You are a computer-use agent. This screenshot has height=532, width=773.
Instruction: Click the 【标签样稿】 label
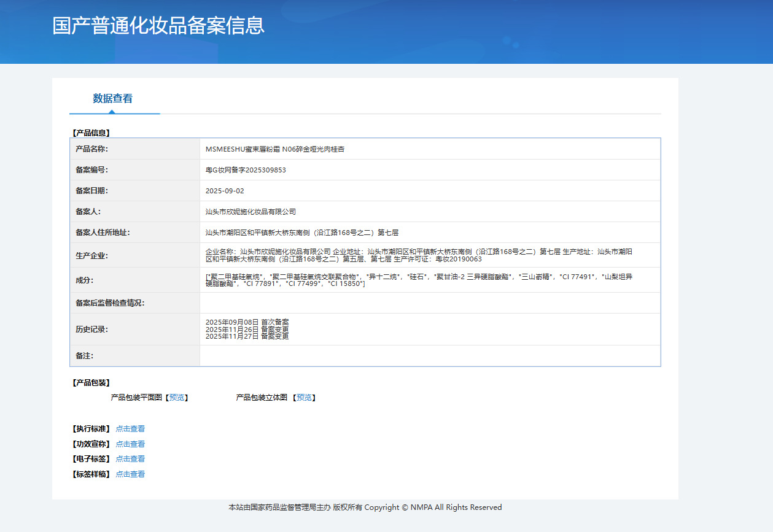point(91,474)
